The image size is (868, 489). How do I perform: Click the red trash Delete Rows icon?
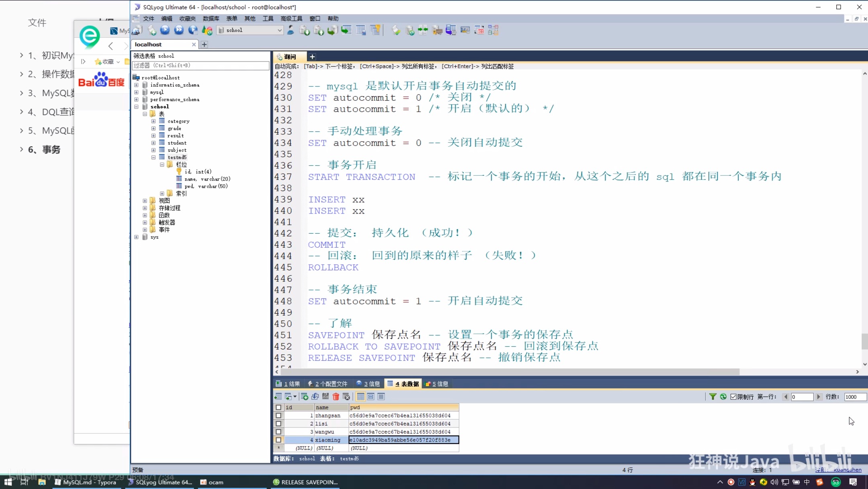(336, 397)
